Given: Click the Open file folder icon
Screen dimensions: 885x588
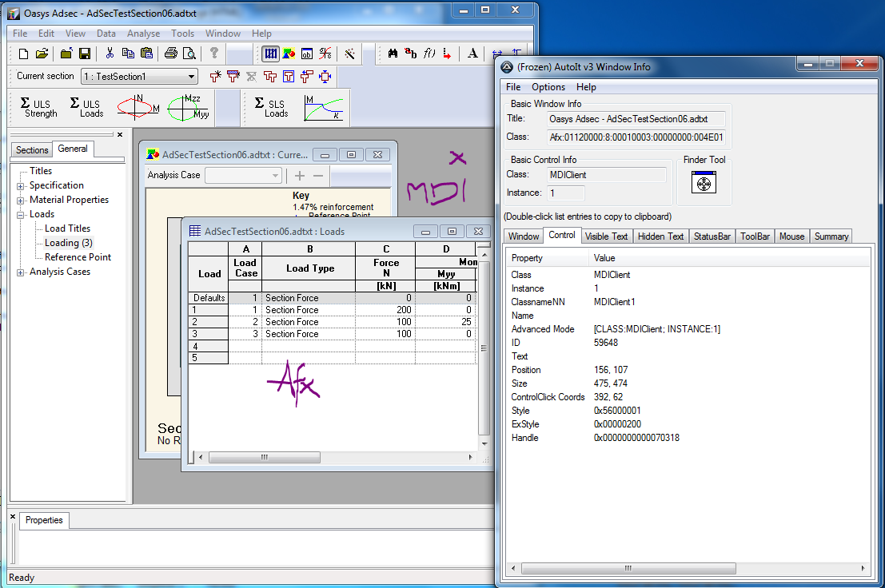Looking at the screenshot, I should pos(42,54).
